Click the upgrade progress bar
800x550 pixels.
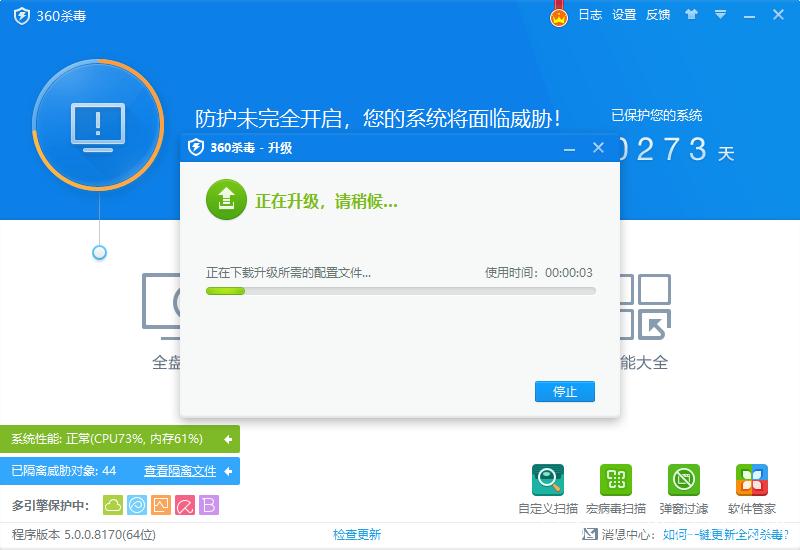coord(401,291)
